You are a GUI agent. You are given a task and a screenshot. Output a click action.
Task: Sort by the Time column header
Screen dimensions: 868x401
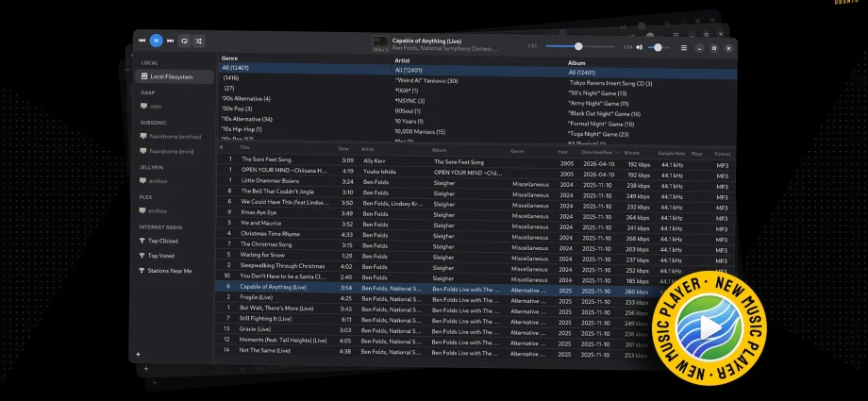tap(343, 149)
